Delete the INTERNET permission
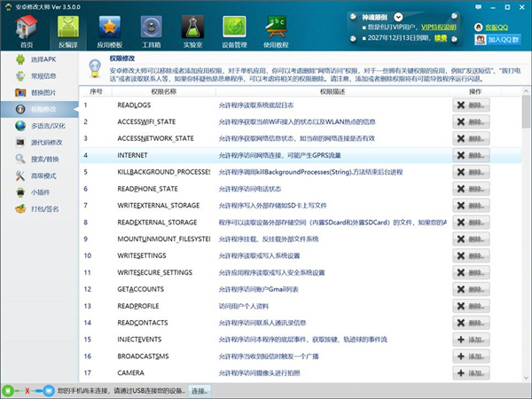 471,155
